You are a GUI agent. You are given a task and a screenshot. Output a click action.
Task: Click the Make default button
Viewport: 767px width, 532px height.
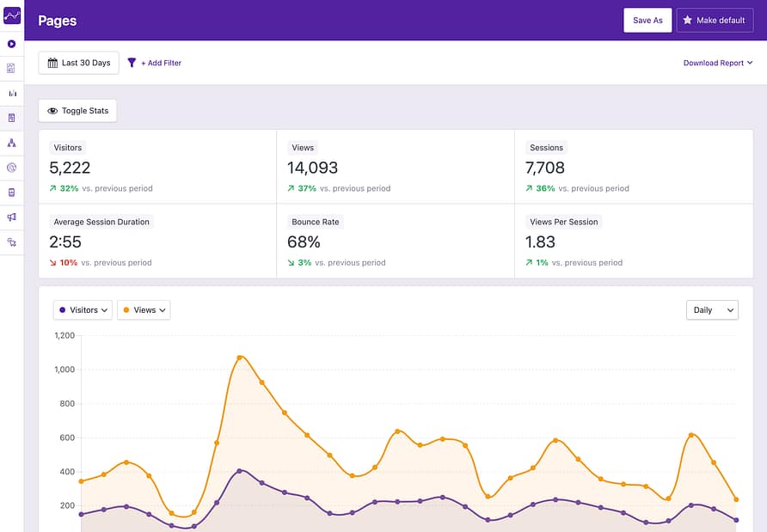(715, 21)
